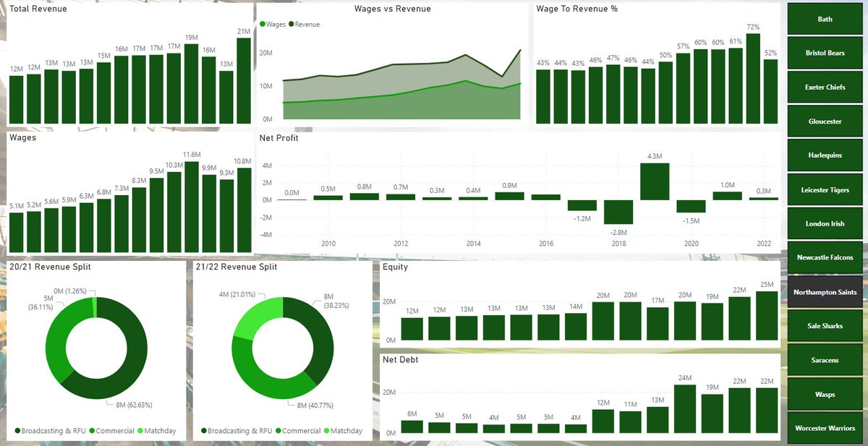Deselect the highlighted Northampton Saints button

pyautogui.click(x=825, y=292)
